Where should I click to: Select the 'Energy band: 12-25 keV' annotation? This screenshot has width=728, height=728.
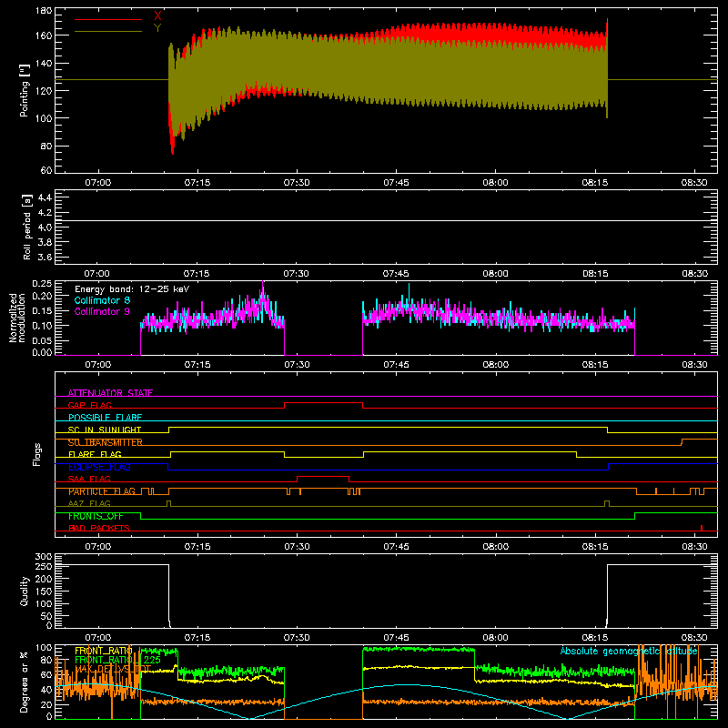(132, 289)
